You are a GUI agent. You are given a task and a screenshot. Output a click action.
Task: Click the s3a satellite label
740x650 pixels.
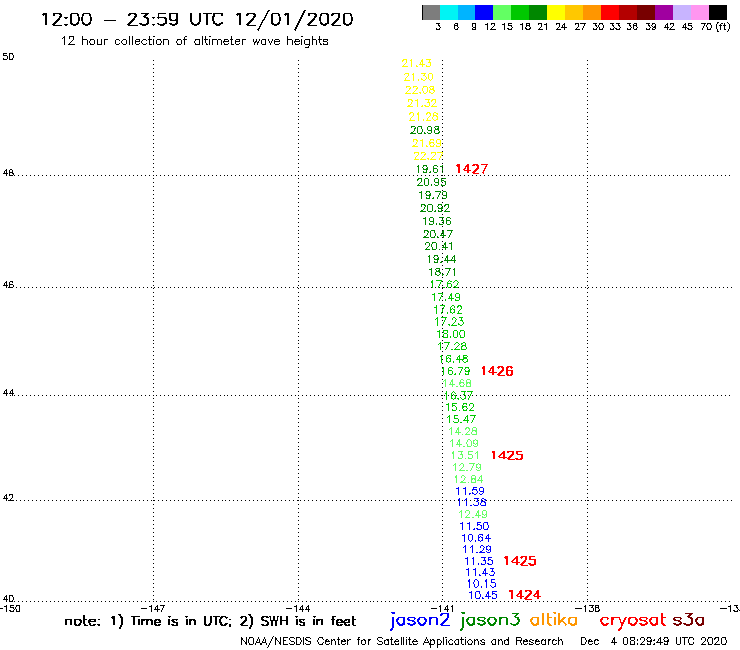click(x=689, y=620)
